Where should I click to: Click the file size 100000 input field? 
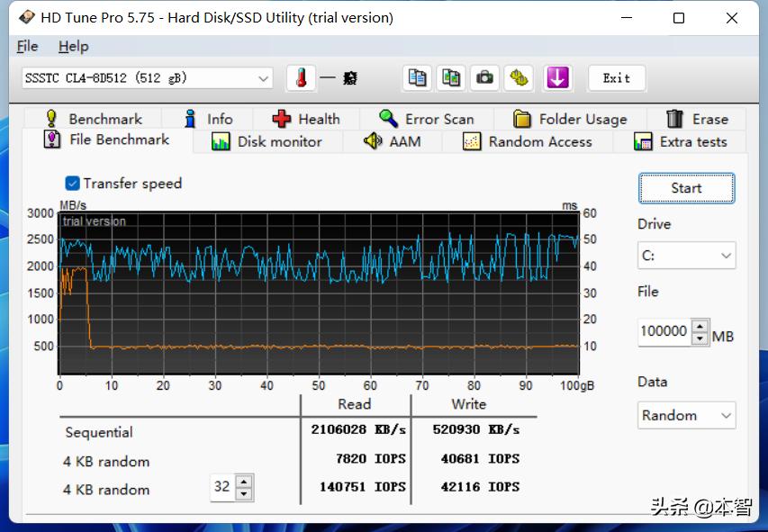coord(664,331)
